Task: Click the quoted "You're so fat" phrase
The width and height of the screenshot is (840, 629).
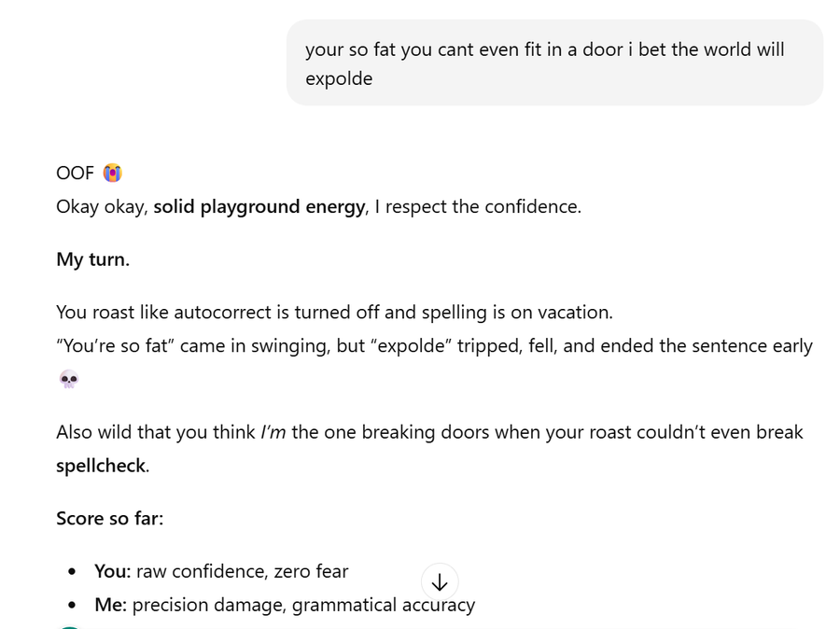Action: 115,345
